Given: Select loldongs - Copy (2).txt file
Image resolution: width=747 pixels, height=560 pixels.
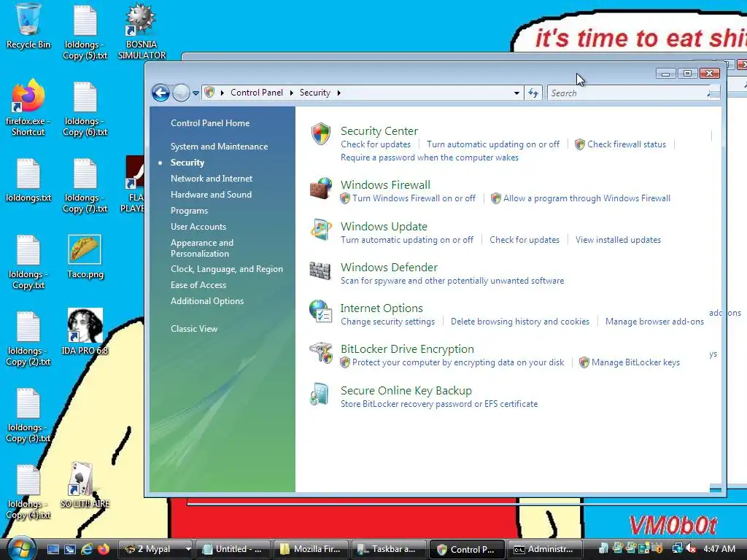Looking at the screenshot, I should [28, 339].
